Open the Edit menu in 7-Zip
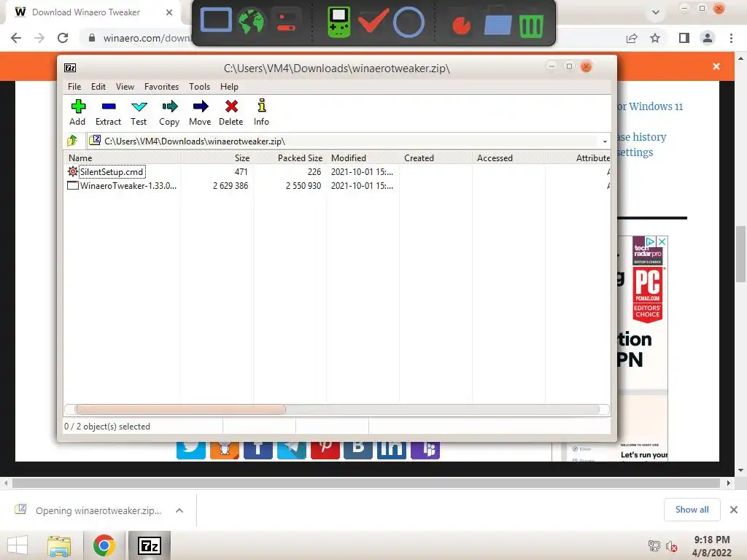Screen dimensions: 747x560 click(x=98, y=87)
